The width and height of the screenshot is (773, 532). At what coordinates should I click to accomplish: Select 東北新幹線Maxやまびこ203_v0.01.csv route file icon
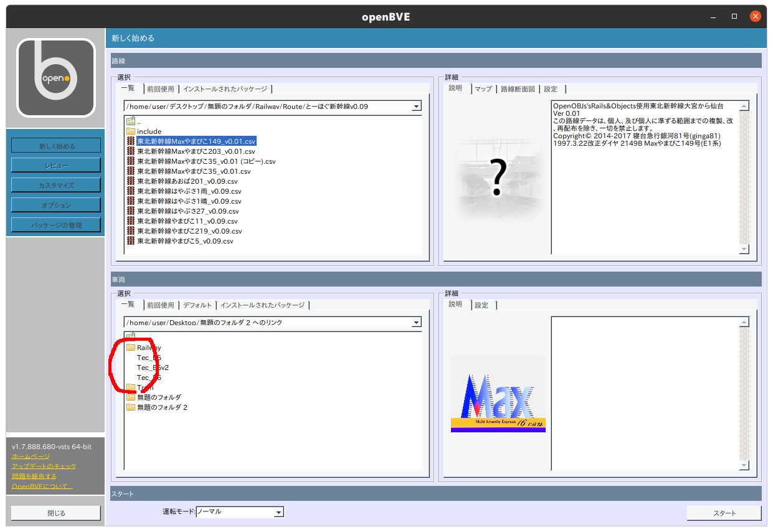pos(130,151)
